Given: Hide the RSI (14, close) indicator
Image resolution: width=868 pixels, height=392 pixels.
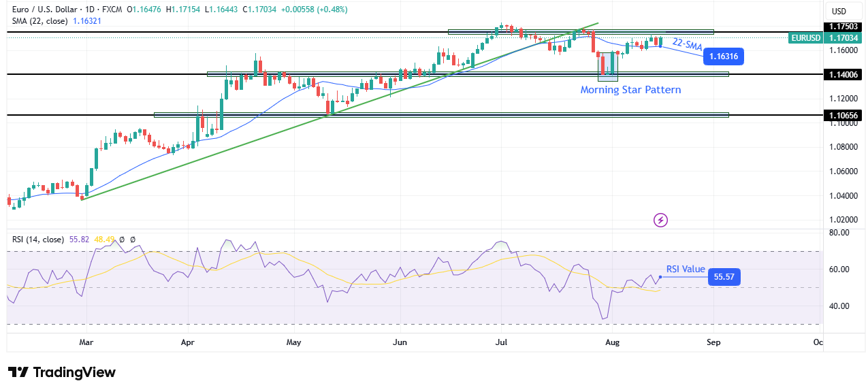Looking at the screenshot, I should [x=37, y=240].
